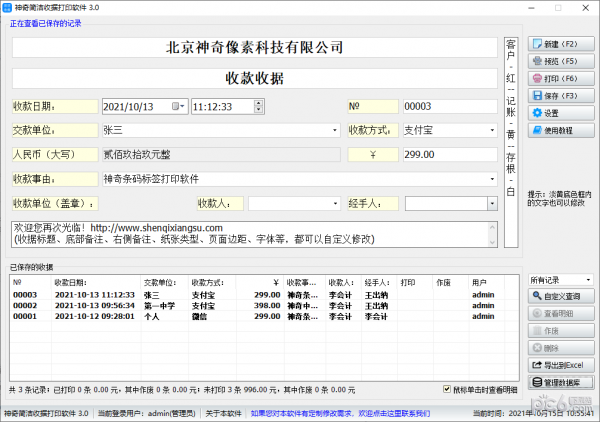Click the ￥ currency symbol label
The height and width of the screenshot is (422, 600).
(373, 155)
